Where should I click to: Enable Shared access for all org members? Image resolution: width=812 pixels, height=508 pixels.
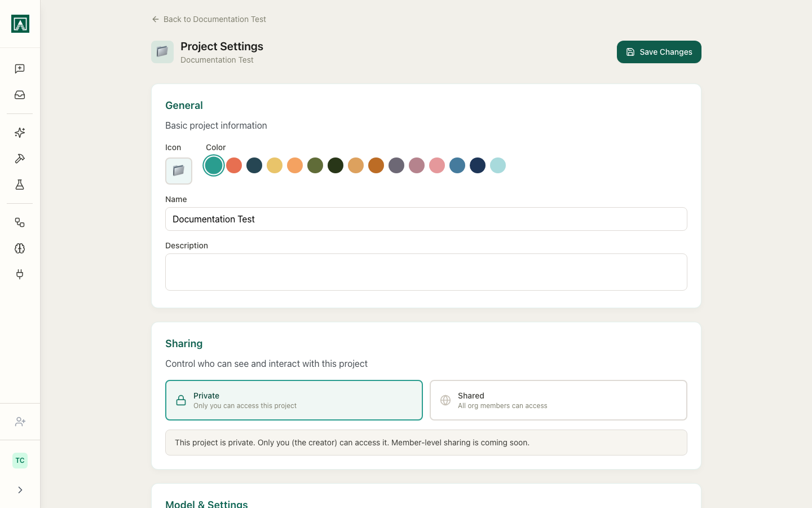[558, 400]
